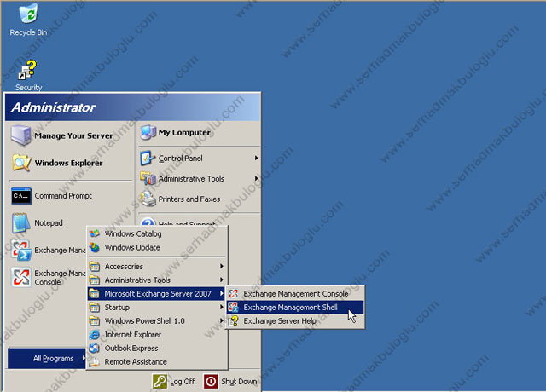546x392 pixels.
Task: Expand the Microsoft Exchange Server 2007 arrow
Action: 222,293
